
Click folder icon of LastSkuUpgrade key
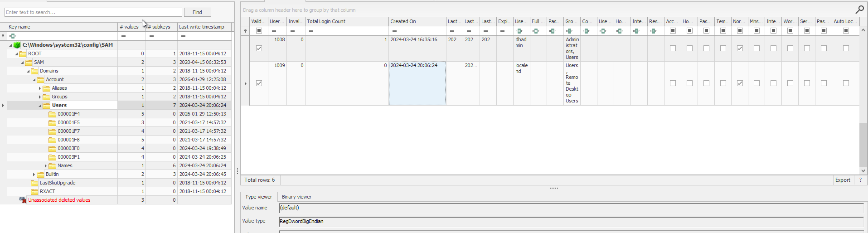tap(34, 183)
